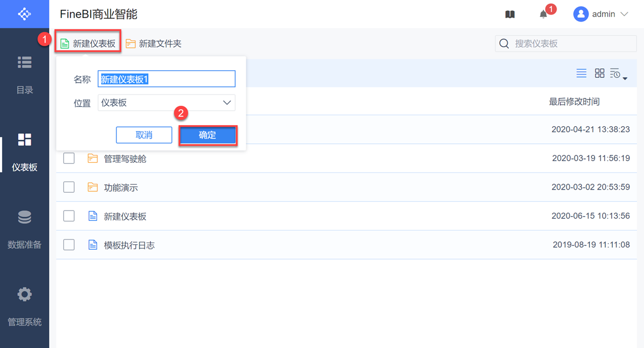
Task: Switch to grid card view icon
Action: click(x=599, y=74)
